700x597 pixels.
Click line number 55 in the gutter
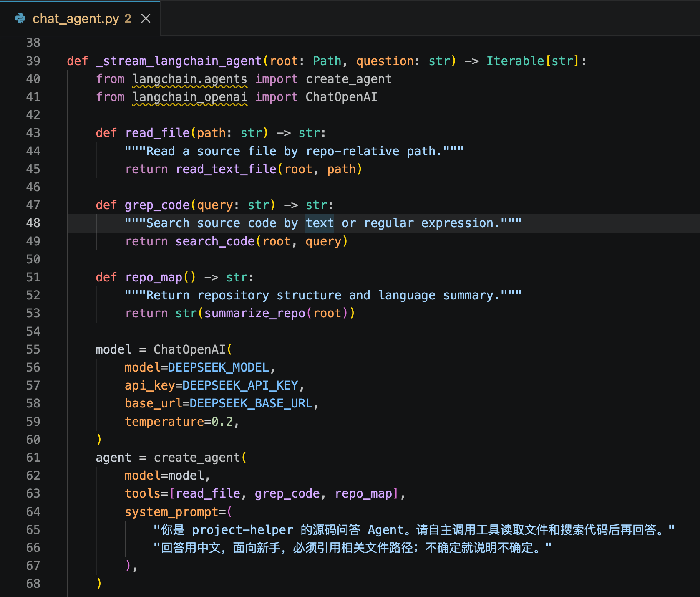[x=33, y=349]
